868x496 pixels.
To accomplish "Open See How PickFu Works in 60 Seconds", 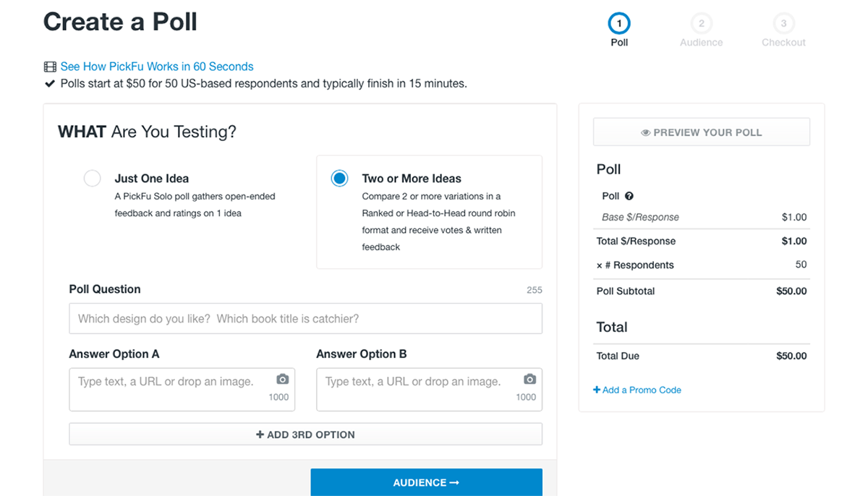I will [156, 67].
